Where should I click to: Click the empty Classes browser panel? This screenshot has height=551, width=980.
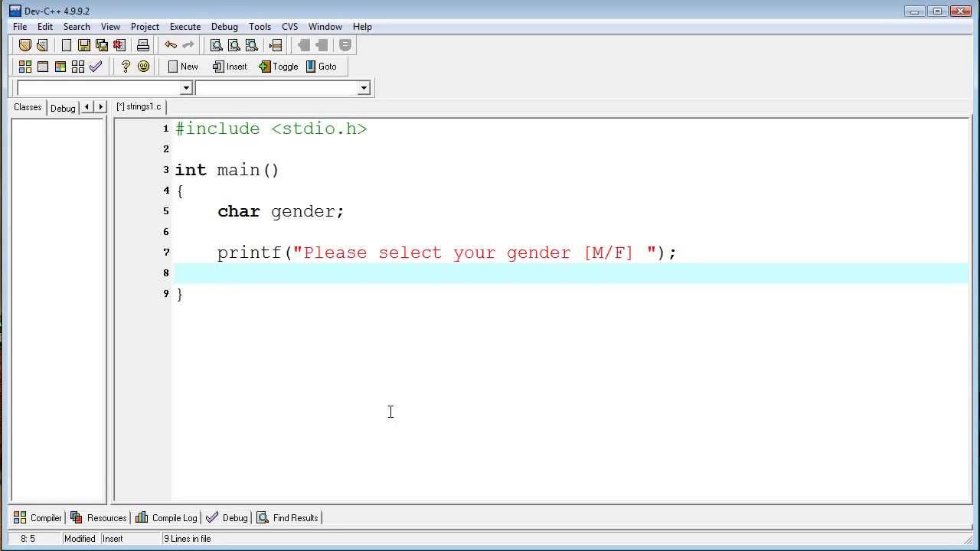(x=58, y=309)
